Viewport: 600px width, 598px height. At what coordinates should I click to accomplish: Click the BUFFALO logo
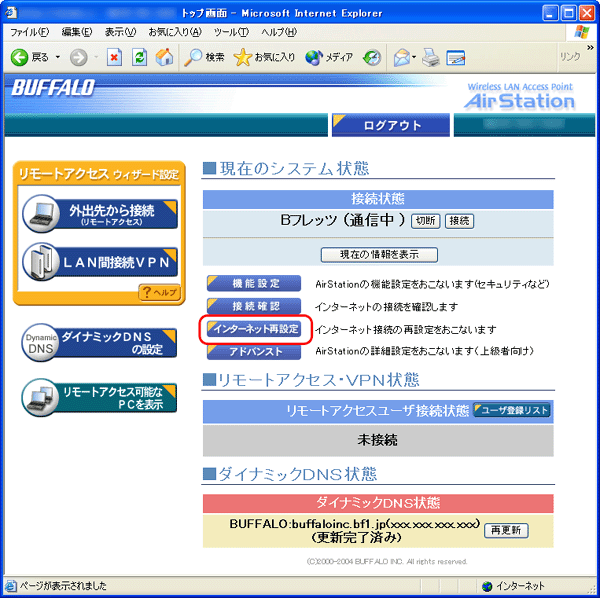[x=53, y=88]
